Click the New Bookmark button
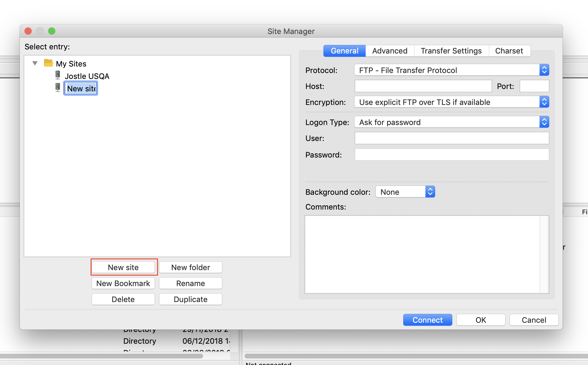Image resolution: width=588 pixels, height=365 pixels. [123, 283]
